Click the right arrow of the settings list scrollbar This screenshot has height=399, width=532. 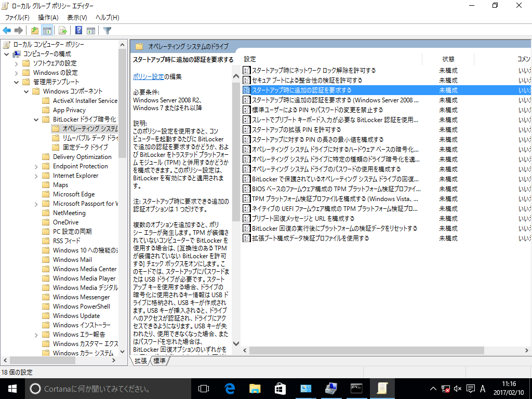527,351
